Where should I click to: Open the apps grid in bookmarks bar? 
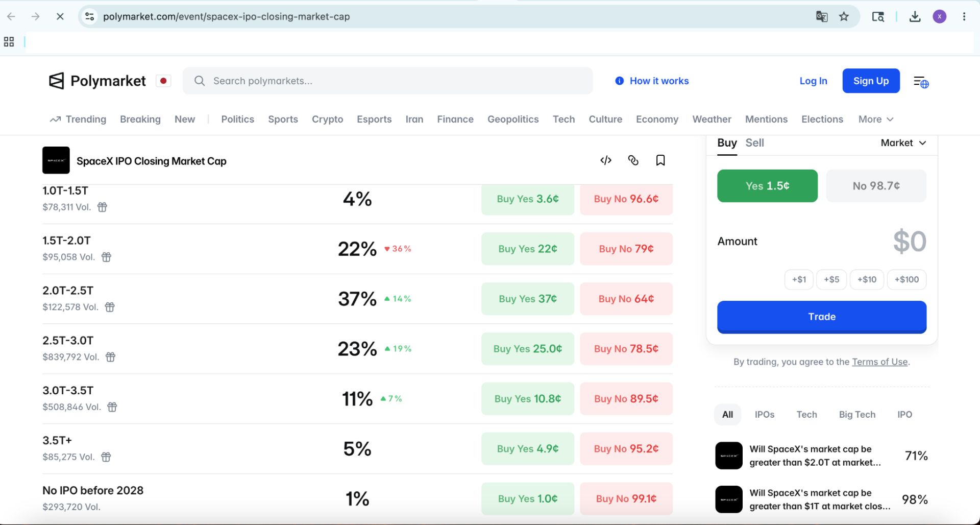pos(9,42)
